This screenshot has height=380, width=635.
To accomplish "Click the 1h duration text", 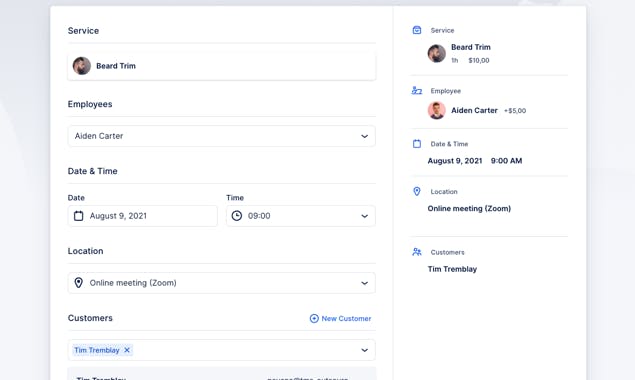I will tap(455, 60).
